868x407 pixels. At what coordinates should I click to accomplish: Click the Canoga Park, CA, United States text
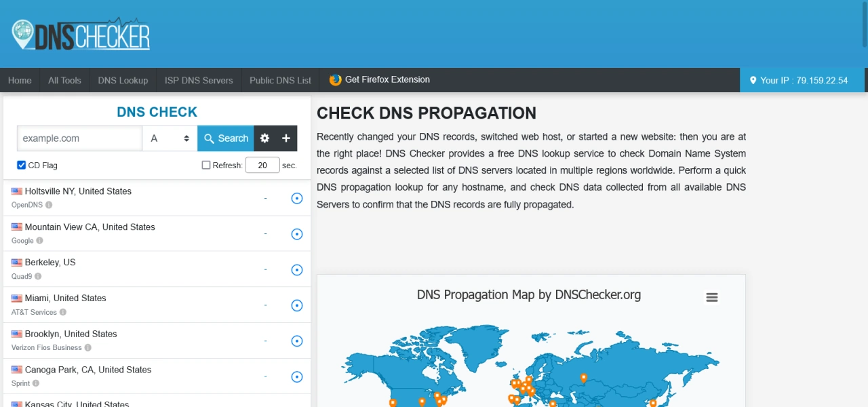click(x=88, y=370)
